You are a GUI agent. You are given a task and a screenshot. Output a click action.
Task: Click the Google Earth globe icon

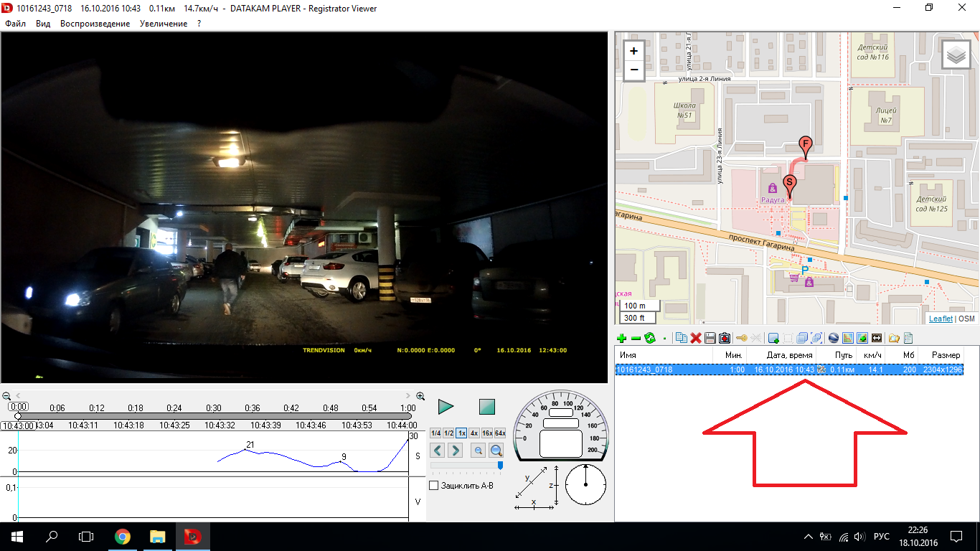[x=833, y=338]
